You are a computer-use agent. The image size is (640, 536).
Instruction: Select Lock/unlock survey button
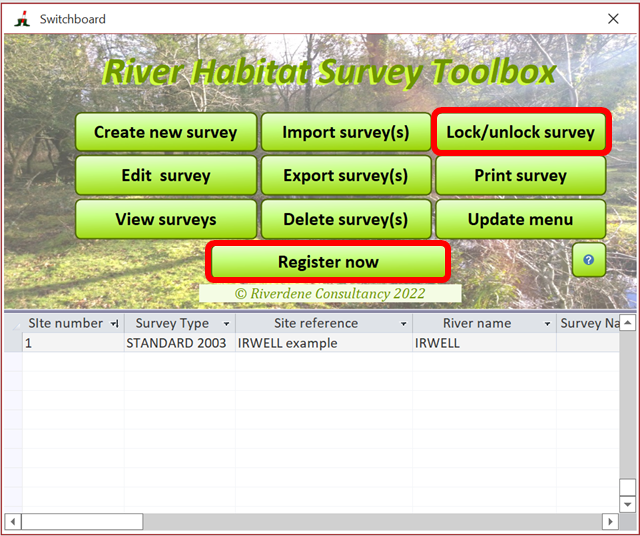coord(521,132)
